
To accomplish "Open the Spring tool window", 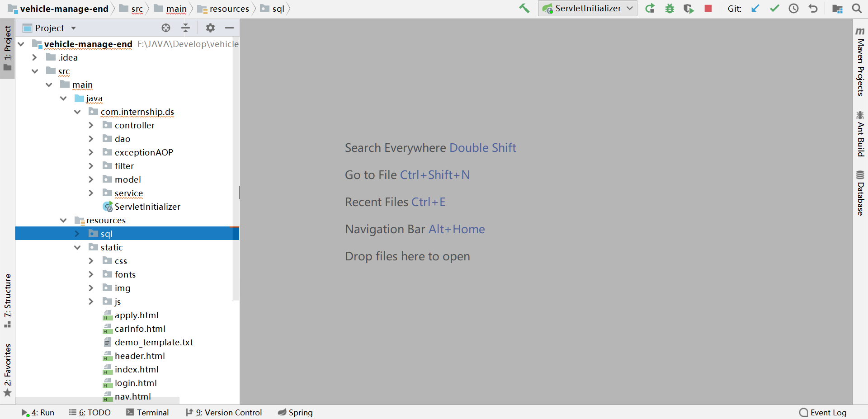I will [295, 412].
